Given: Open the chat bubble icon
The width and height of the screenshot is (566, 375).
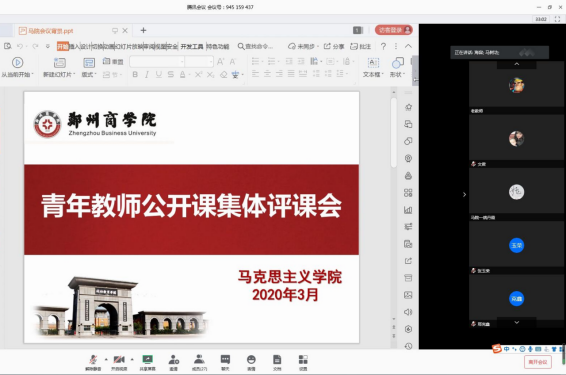Looking at the screenshot, I should (225, 359).
